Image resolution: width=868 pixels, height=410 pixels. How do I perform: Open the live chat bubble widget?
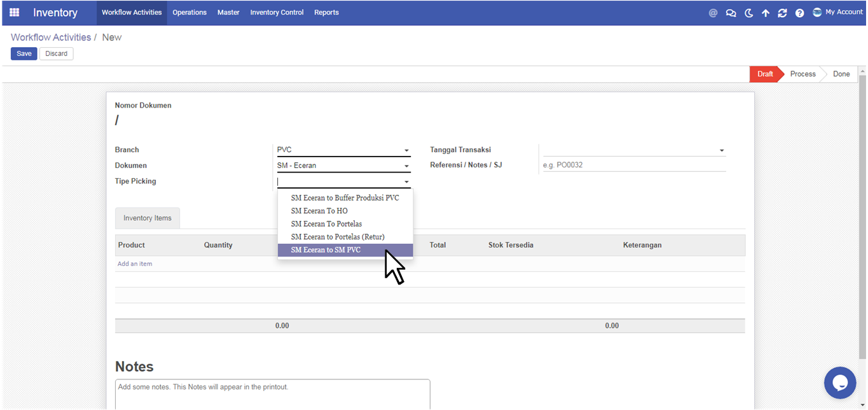839,383
